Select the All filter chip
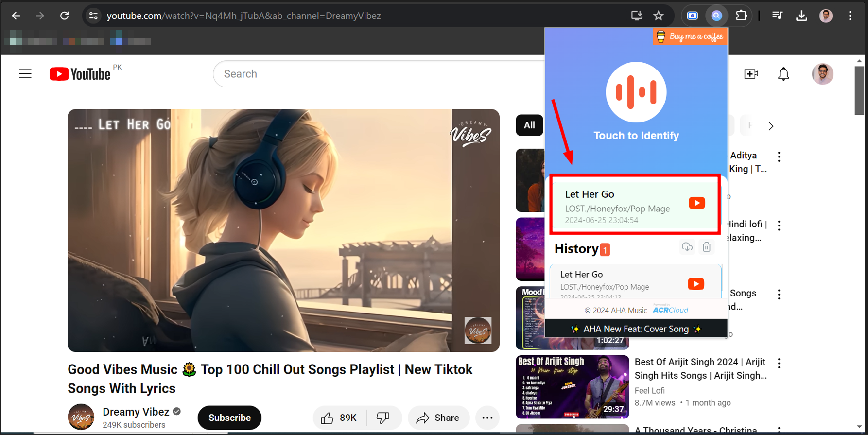This screenshot has width=868, height=435. (x=529, y=125)
